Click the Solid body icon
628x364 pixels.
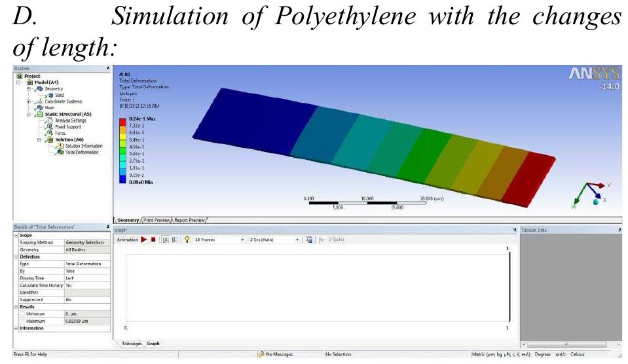click(51, 96)
